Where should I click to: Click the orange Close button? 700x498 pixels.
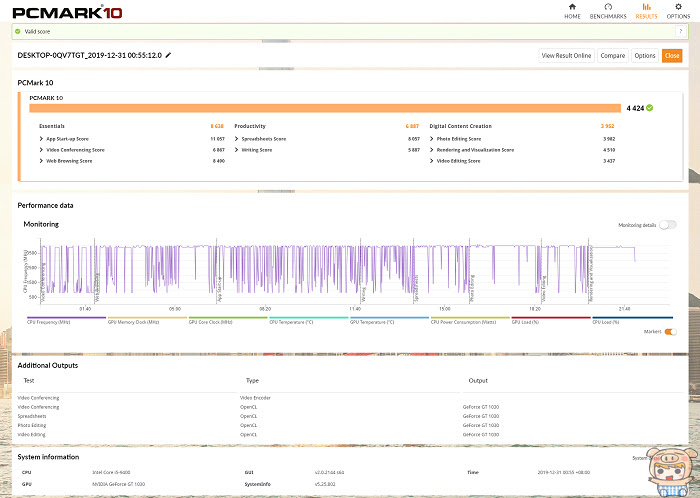click(x=672, y=56)
